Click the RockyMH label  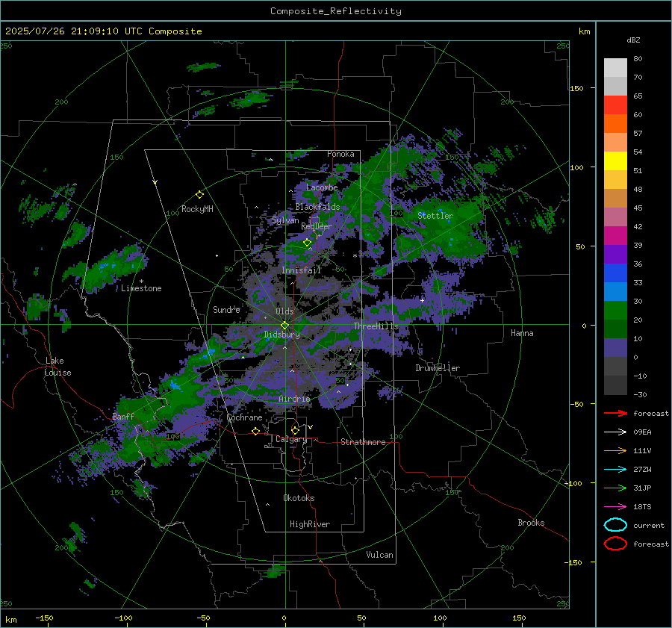click(x=197, y=209)
